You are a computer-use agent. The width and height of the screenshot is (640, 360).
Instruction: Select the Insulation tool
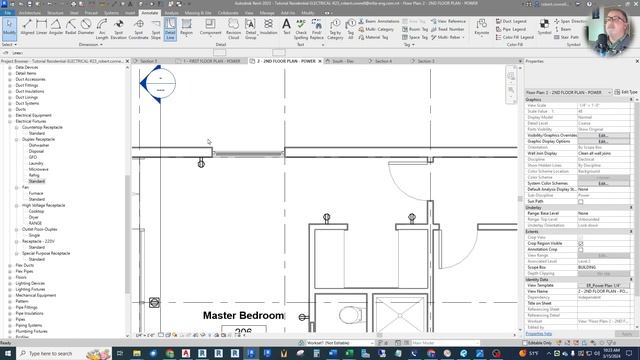click(268, 28)
